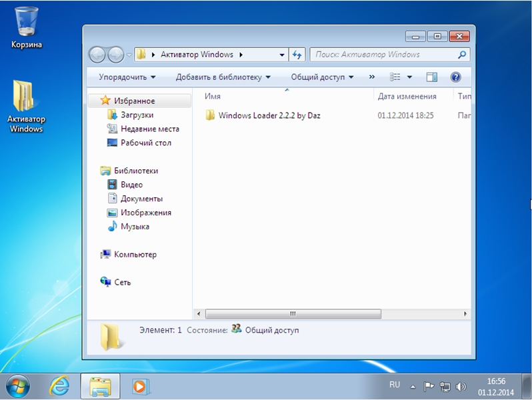Open Недавние места in navigation pane
Image resolution: width=532 pixels, height=400 pixels.
point(150,129)
